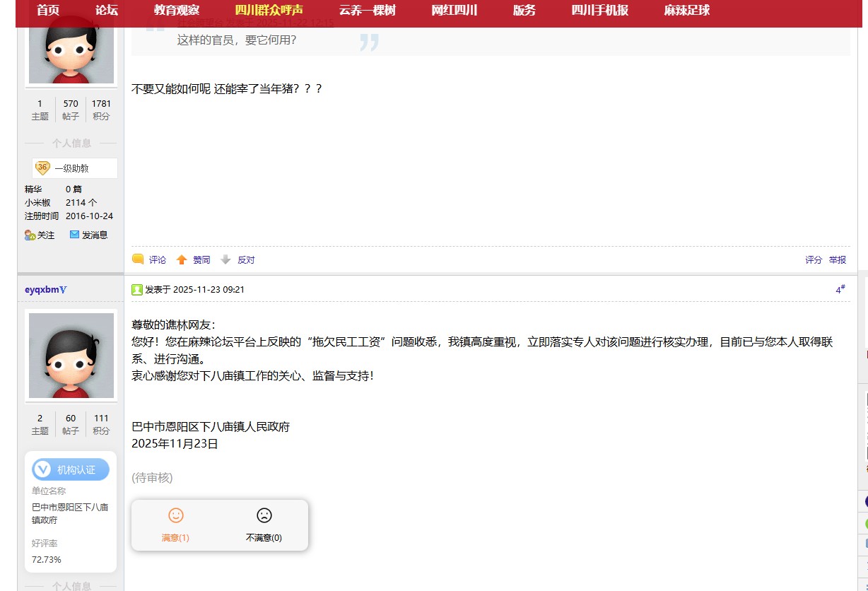Report the post via 举报 link
The image size is (868, 591).
838,260
